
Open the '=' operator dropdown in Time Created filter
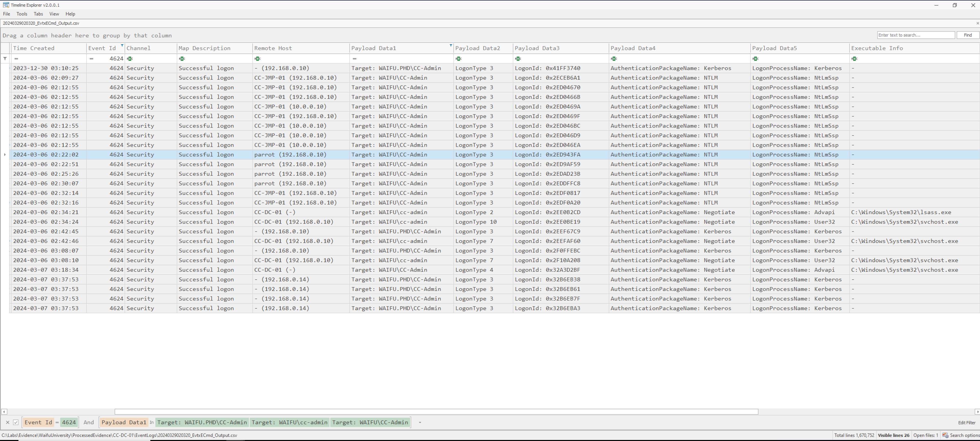pos(16,58)
